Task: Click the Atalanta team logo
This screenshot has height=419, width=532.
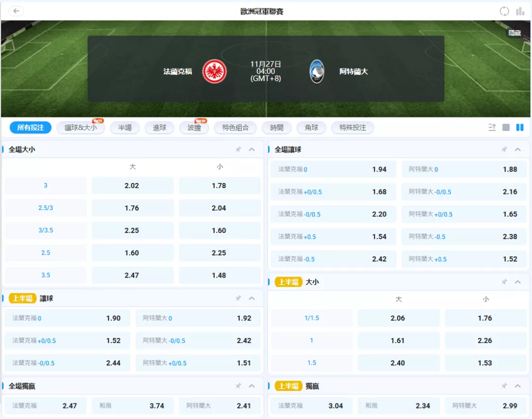Action: pos(316,72)
